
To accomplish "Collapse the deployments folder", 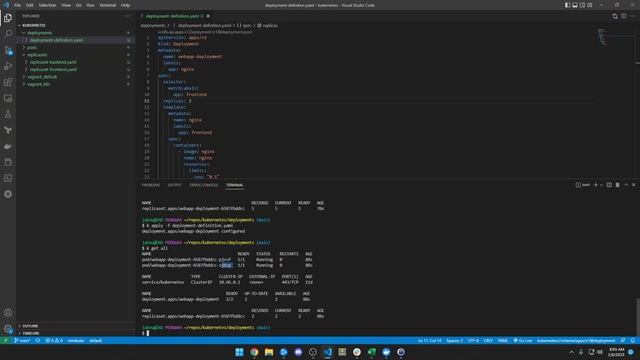I will pyautogui.click(x=40, y=33).
